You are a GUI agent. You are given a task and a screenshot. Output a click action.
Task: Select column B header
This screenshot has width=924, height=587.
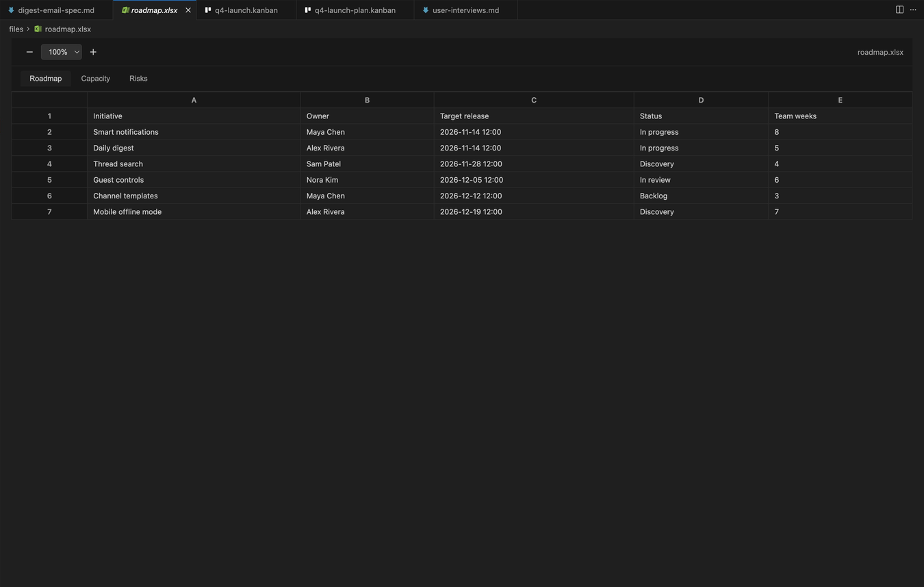point(367,100)
